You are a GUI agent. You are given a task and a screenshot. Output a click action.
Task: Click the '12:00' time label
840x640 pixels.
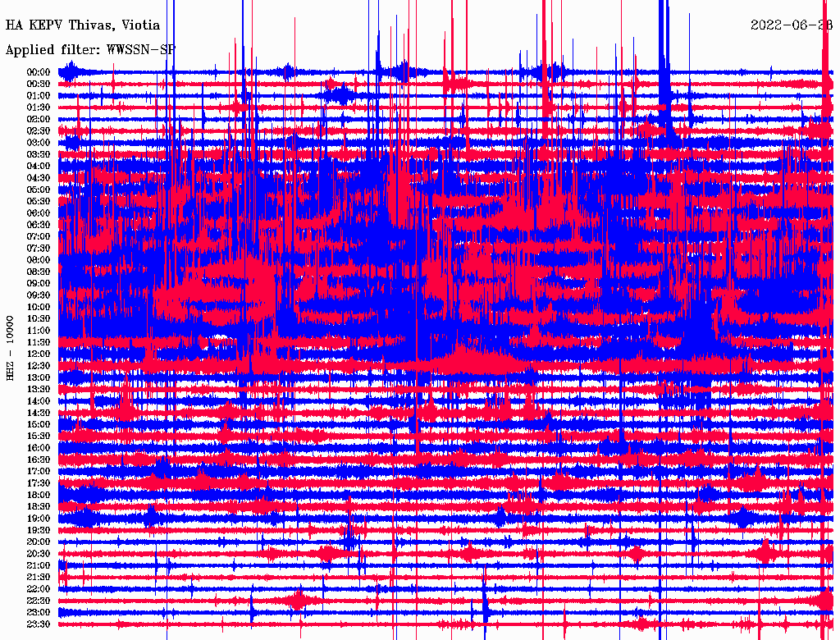tap(39, 354)
